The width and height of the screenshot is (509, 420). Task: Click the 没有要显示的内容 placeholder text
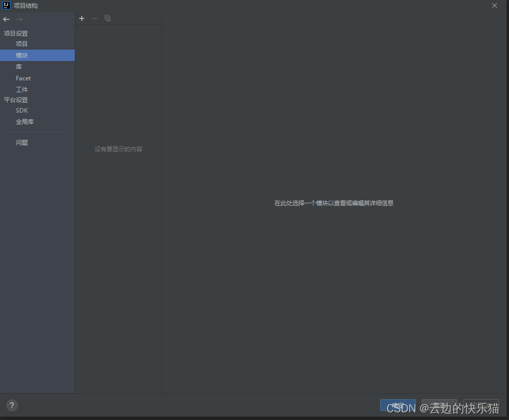coord(118,149)
